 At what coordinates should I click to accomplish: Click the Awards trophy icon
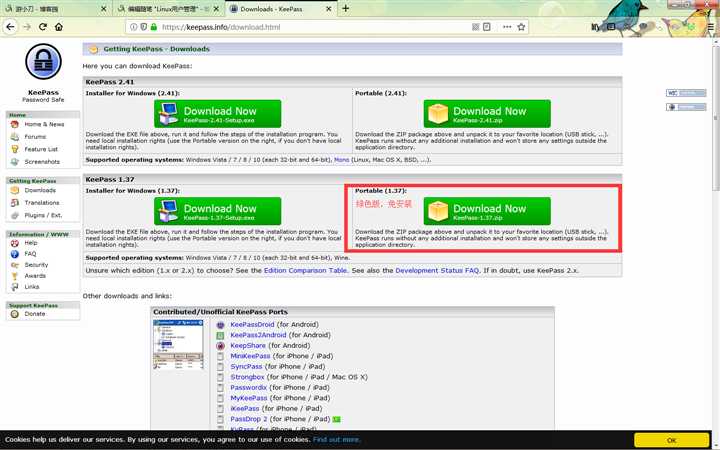click(x=15, y=276)
